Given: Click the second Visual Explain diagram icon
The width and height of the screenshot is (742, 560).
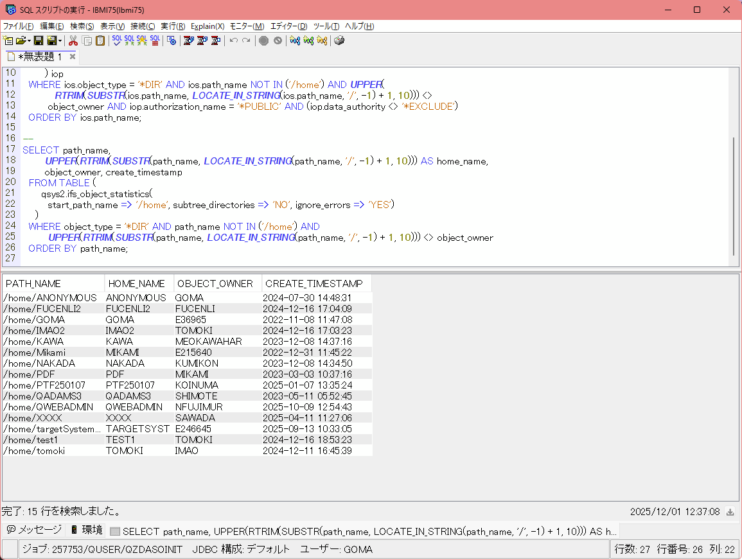Looking at the screenshot, I should 308,40.
